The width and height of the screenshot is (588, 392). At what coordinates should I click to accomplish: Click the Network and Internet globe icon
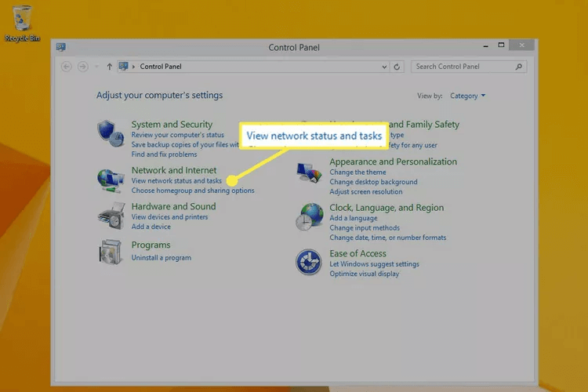click(x=111, y=181)
